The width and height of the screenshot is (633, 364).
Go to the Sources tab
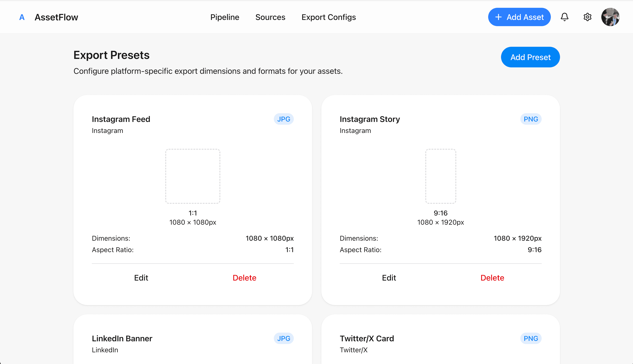click(270, 17)
